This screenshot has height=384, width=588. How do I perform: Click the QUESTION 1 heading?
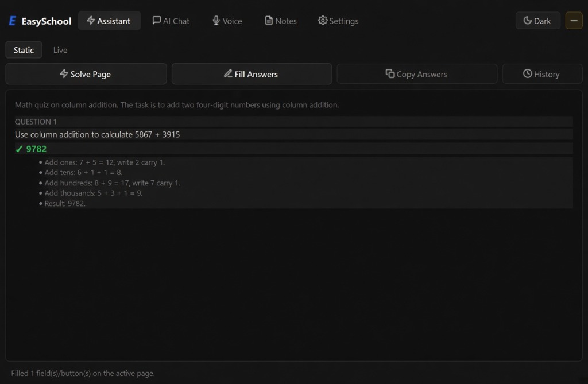[36, 122]
